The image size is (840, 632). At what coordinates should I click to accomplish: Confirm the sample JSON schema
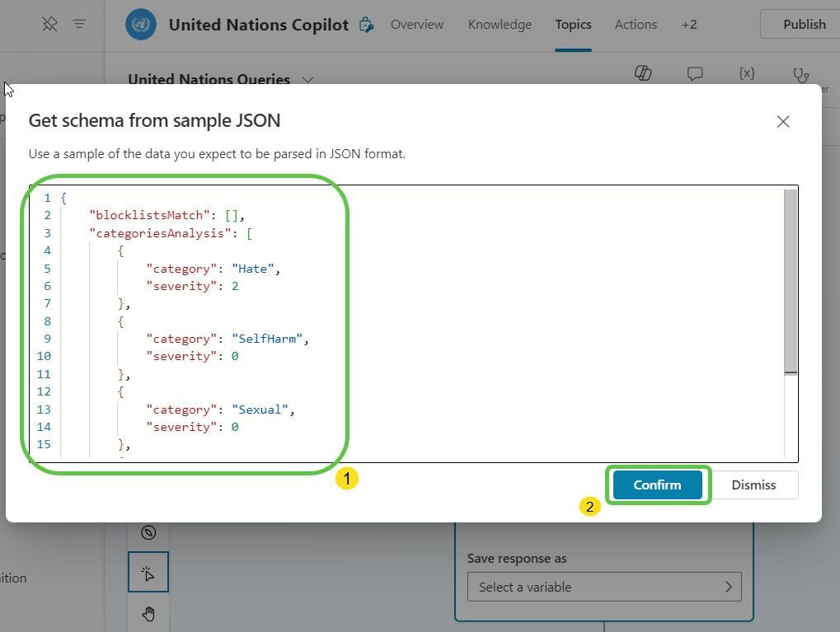(657, 485)
